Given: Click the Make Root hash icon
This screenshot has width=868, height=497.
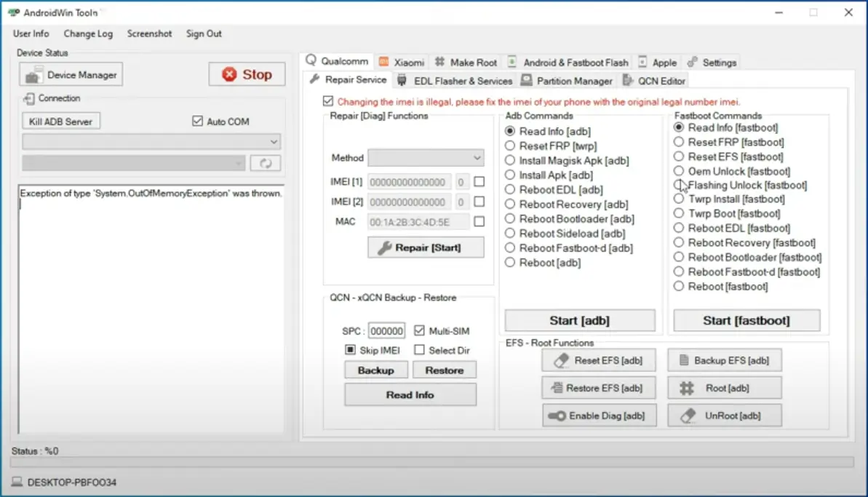Looking at the screenshot, I should click(439, 61).
